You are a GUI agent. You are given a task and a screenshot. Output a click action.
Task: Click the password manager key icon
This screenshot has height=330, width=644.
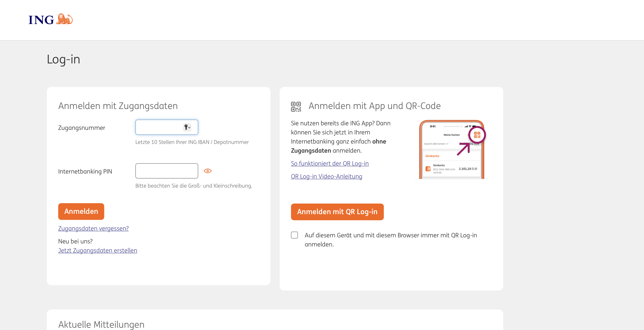pos(187,127)
